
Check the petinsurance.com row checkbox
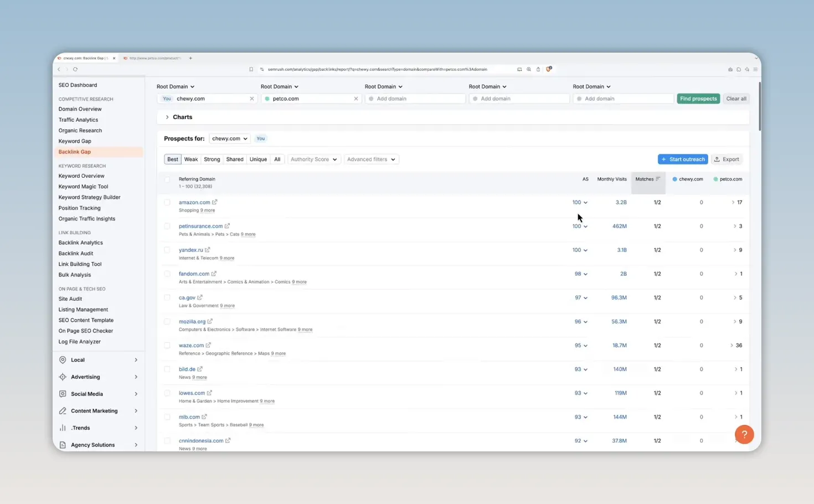pos(167,226)
